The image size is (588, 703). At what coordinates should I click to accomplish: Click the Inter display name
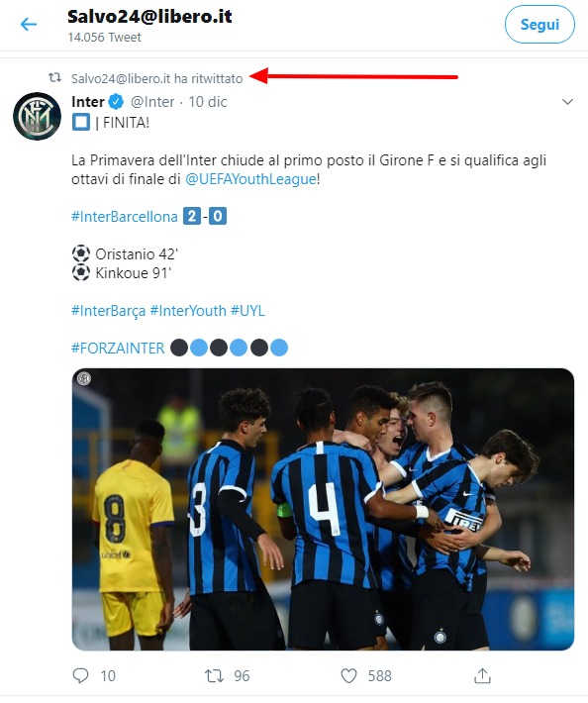[x=88, y=102]
